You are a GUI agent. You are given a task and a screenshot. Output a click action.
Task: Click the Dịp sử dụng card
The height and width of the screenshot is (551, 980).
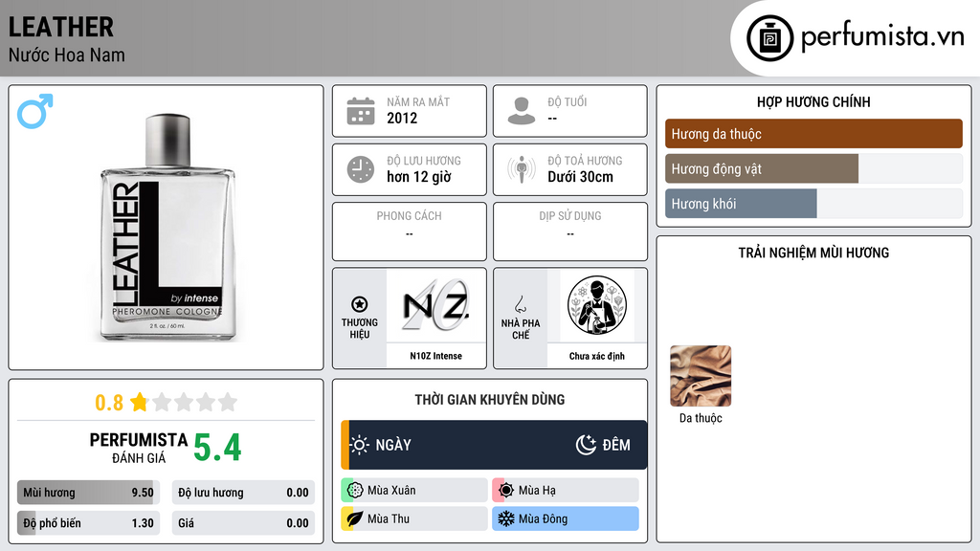pos(570,231)
